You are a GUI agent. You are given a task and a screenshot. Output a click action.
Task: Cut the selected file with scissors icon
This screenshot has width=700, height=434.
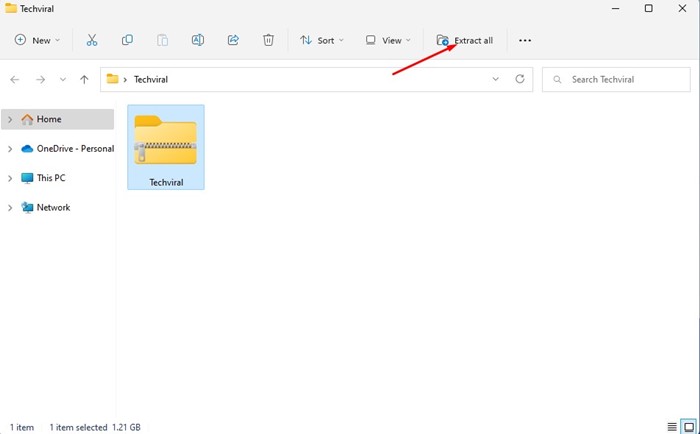click(92, 40)
